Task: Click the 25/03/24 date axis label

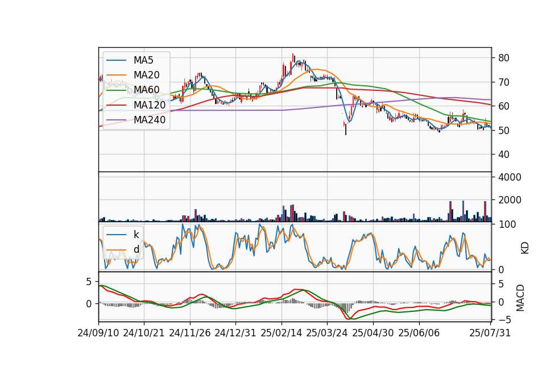Action: point(327,333)
